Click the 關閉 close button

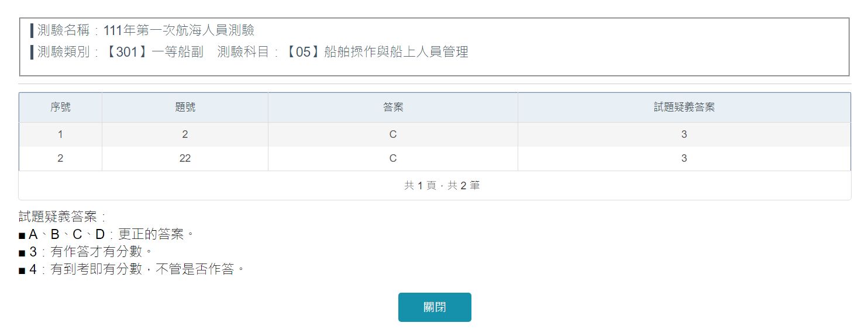coord(435,307)
